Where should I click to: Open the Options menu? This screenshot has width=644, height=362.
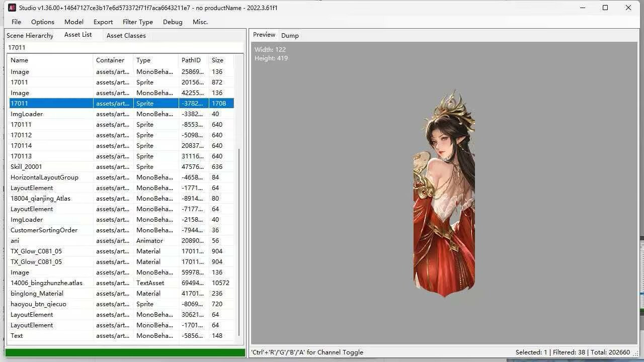pyautogui.click(x=43, y=22)
